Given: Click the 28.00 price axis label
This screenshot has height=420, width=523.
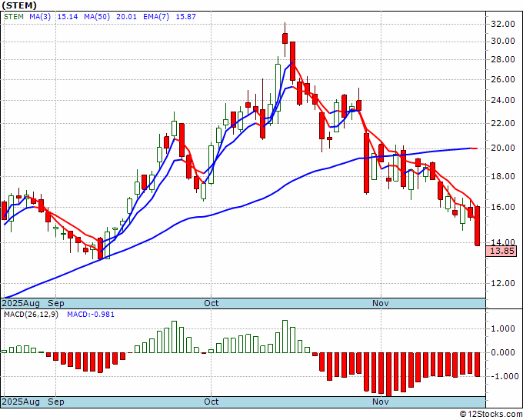Looking at the screenshot, I should (x=503, y=60).
